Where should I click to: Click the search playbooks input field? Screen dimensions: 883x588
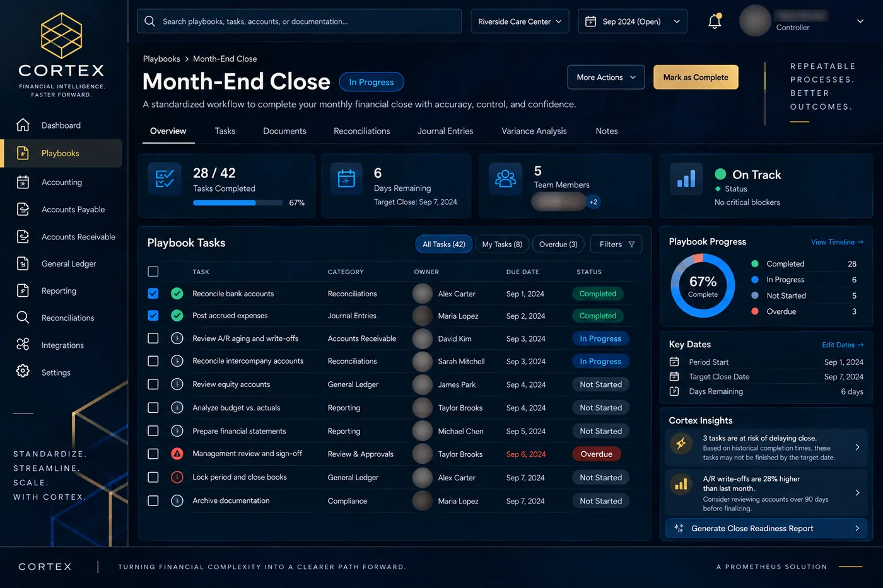click(299, 21)
